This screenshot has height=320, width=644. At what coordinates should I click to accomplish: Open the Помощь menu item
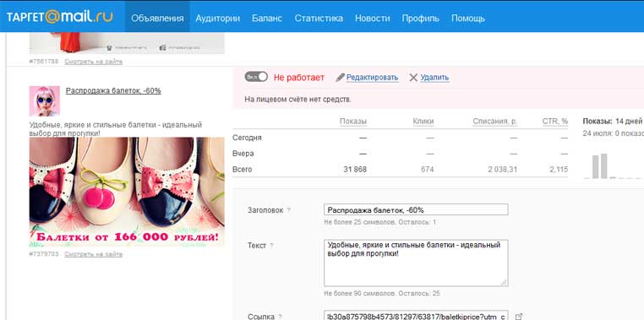click(468, 18)
